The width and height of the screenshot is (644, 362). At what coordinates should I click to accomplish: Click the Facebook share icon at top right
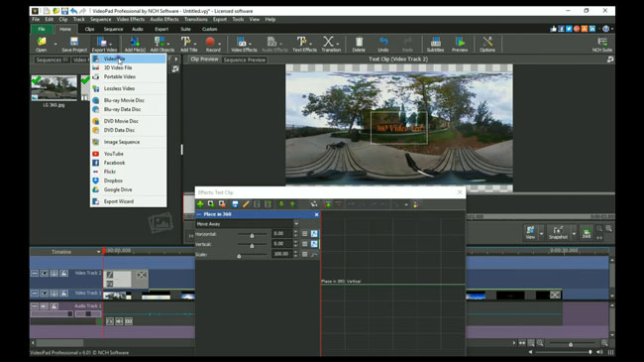point(561,29)
